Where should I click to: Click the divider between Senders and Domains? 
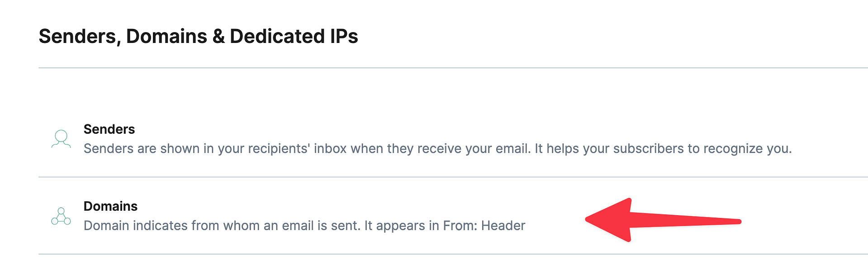(x=453, y=177)
